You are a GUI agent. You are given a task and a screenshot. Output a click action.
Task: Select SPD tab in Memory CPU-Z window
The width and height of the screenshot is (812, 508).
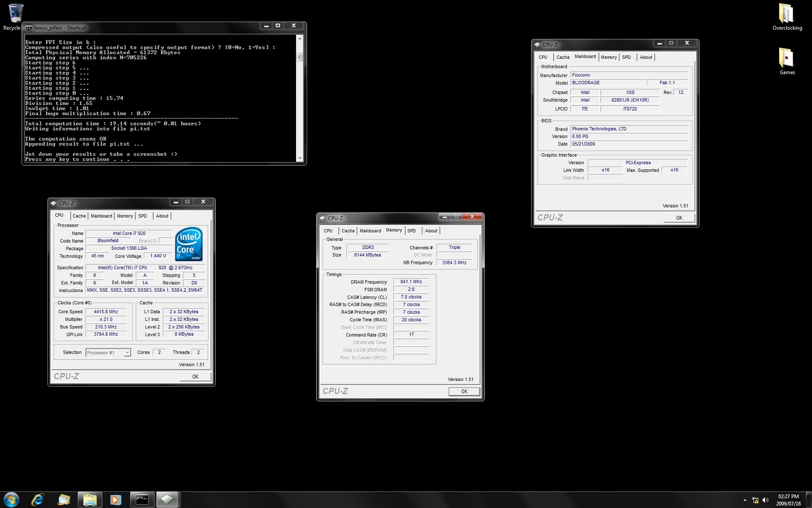pos(412,230)
